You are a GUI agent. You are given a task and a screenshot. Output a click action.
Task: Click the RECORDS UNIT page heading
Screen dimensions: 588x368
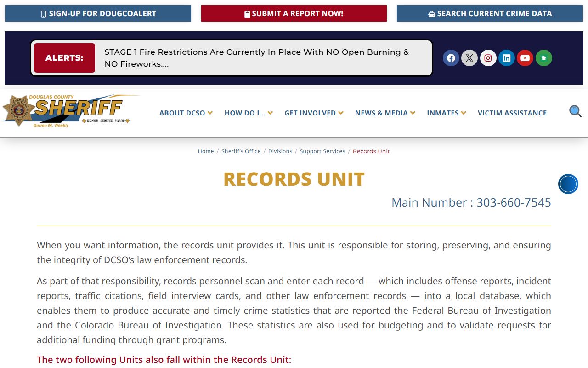tap(294, 179)
